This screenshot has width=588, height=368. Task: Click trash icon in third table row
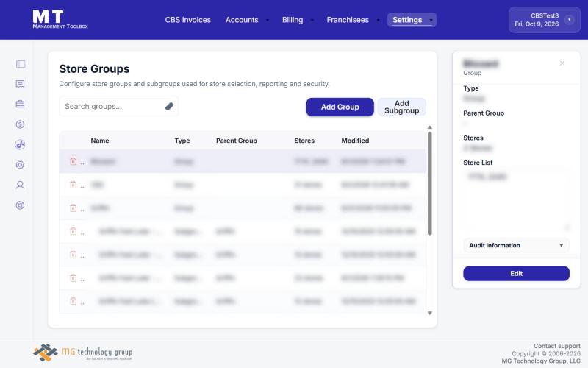[x=73, y=208]
